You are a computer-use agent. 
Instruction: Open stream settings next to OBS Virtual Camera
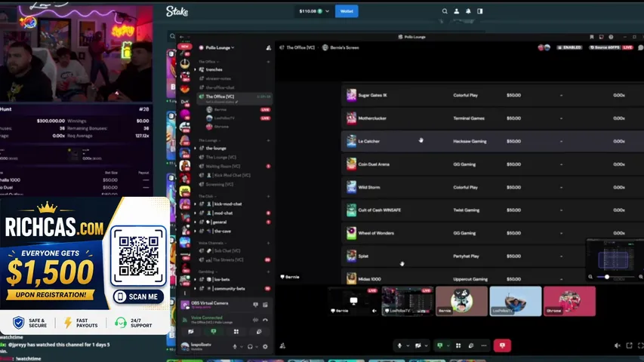tap(265, 305)
